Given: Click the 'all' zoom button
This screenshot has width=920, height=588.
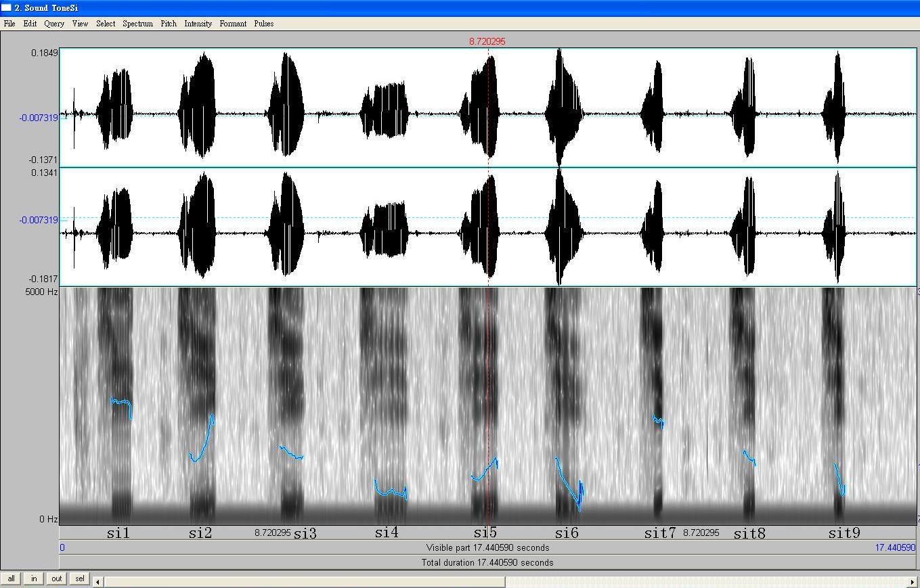Looking at the screenshot, I should [x=11, y=579].
